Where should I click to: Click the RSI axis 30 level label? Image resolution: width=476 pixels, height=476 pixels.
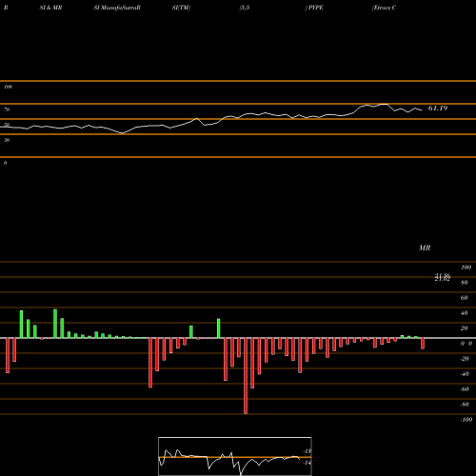(x=7, y=140)
